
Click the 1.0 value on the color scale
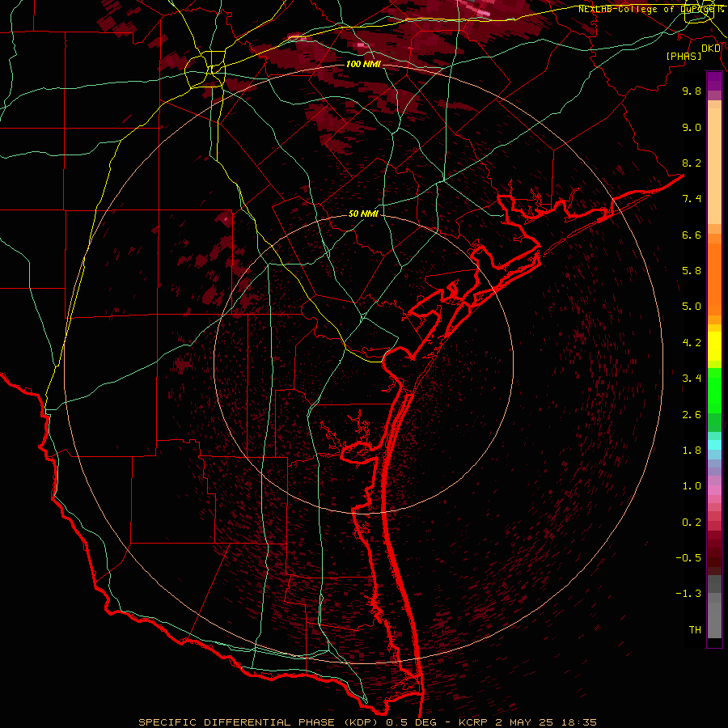point(692,486)
